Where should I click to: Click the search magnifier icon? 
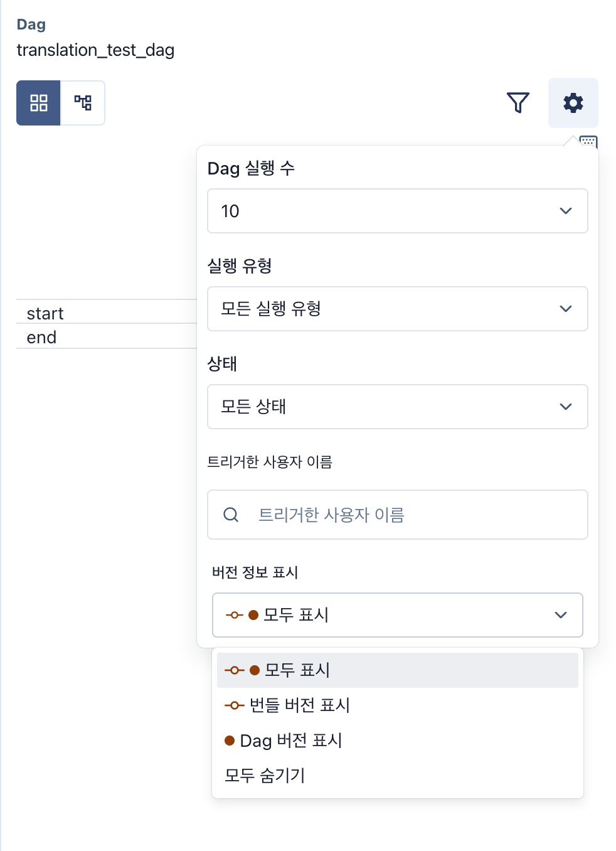coord(231,515)
